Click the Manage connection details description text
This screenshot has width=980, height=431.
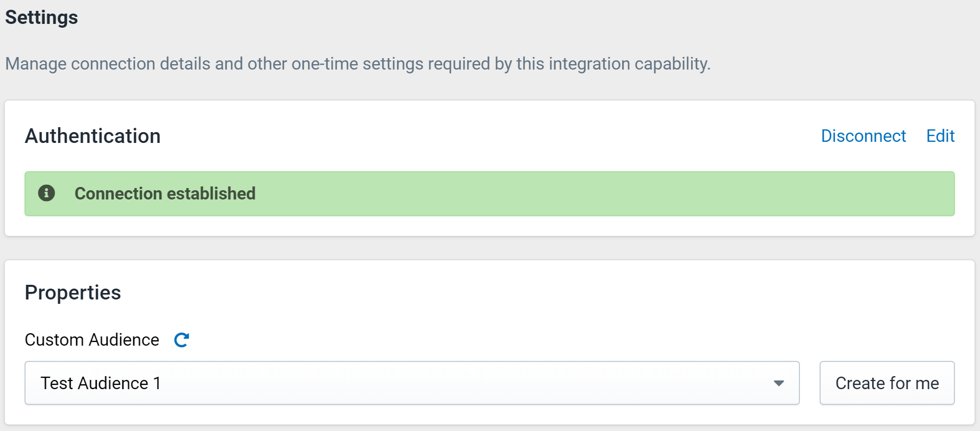tap(358, 64)
